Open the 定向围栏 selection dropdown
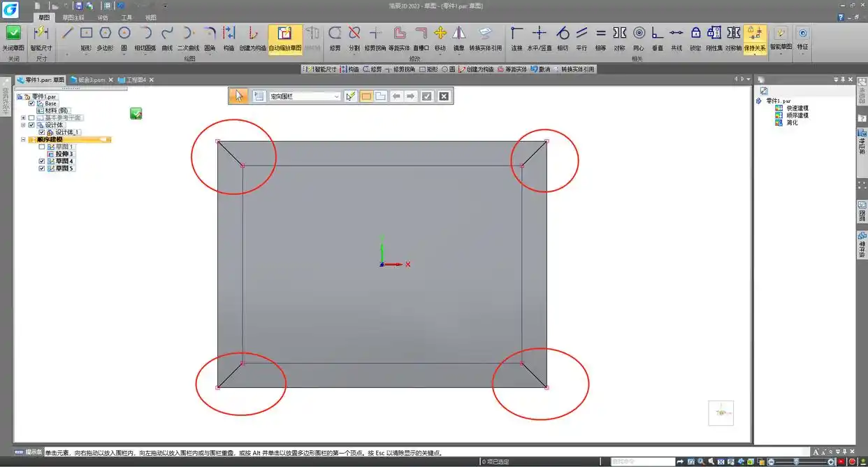 305,96
